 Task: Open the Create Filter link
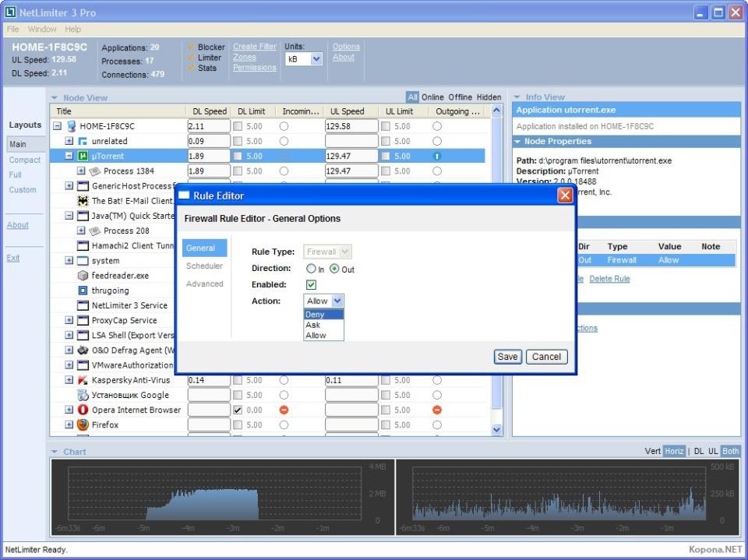tap(254, 47)
